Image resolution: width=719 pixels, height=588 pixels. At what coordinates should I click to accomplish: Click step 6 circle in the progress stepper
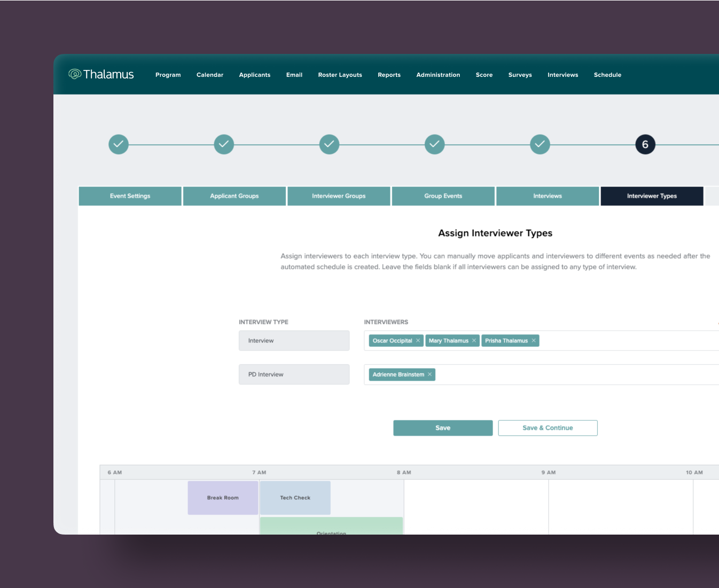click(645, 144)
